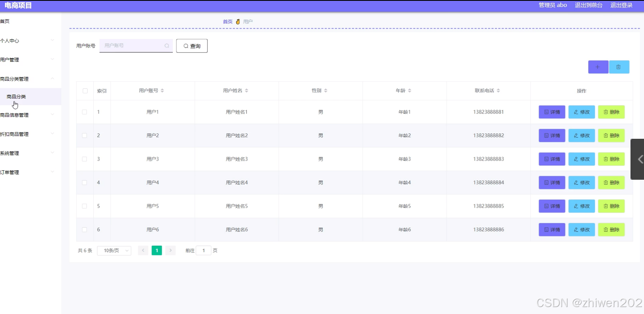Click the search icon in account field
Image resolution: width=644 pixels, height=314 pixels.
point(167,46)
